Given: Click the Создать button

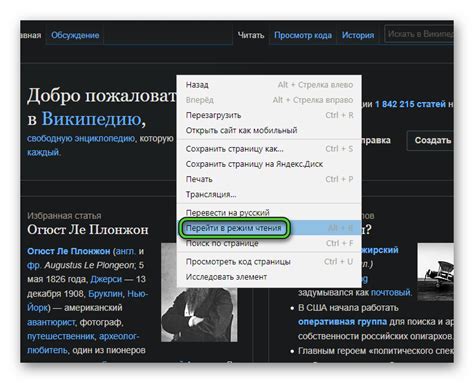Looking at the screenshot, I should click(430, 140).
